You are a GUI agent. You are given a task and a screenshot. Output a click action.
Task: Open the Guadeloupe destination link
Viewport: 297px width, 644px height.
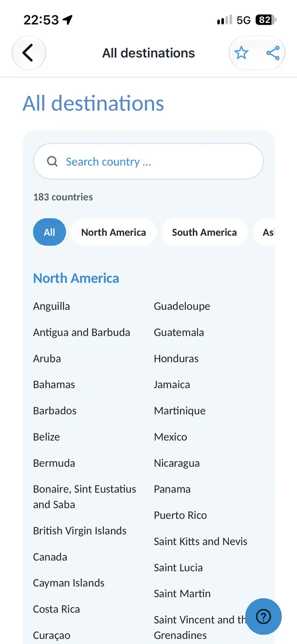(x=182, y=306)
